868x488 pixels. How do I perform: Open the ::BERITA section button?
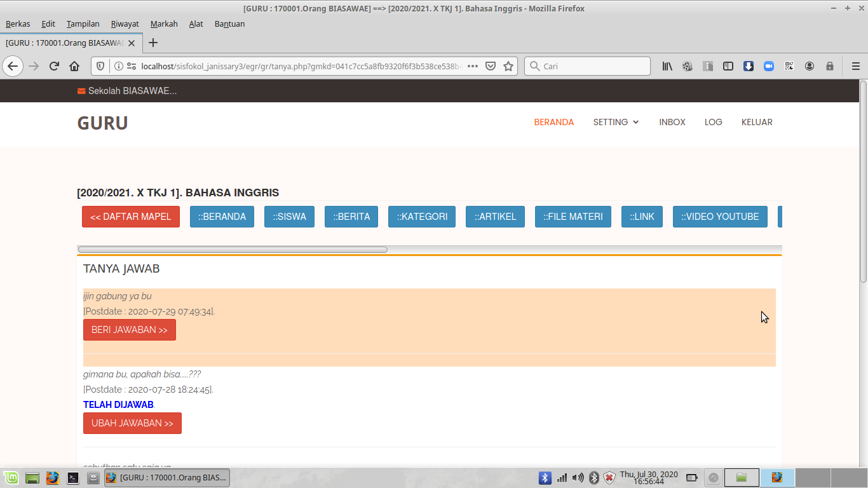point(351,217)
